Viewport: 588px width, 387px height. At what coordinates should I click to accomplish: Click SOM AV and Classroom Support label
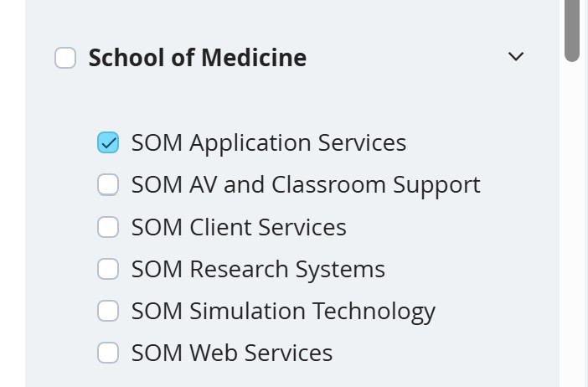pyautogui.click(x=306, y=185)
